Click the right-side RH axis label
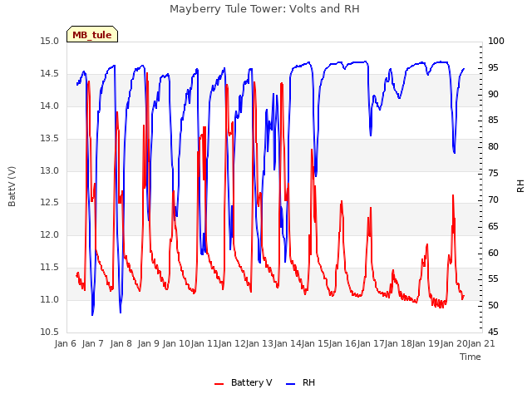Image resolution: width=532 pixels, height=399 pixels. [520, 186]
